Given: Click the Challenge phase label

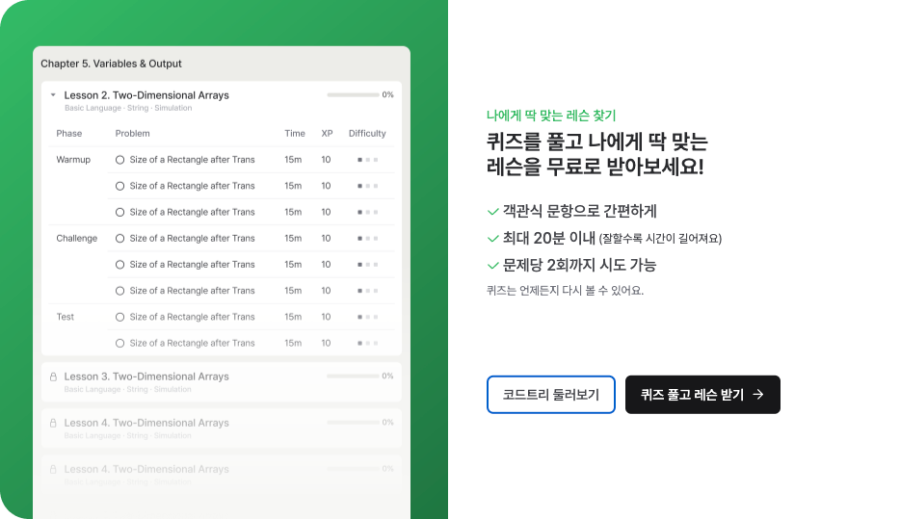Looking at the screenshot, I should [x=76, y=238].
